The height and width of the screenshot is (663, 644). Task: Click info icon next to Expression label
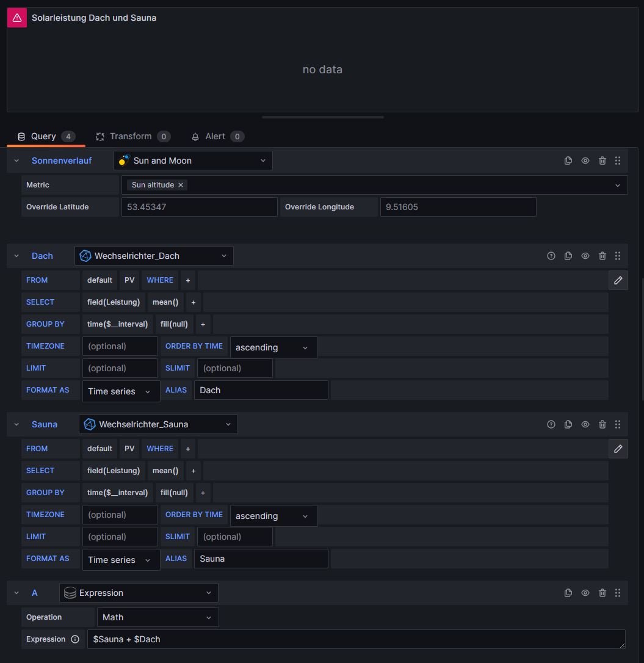(x=75, y=639)
